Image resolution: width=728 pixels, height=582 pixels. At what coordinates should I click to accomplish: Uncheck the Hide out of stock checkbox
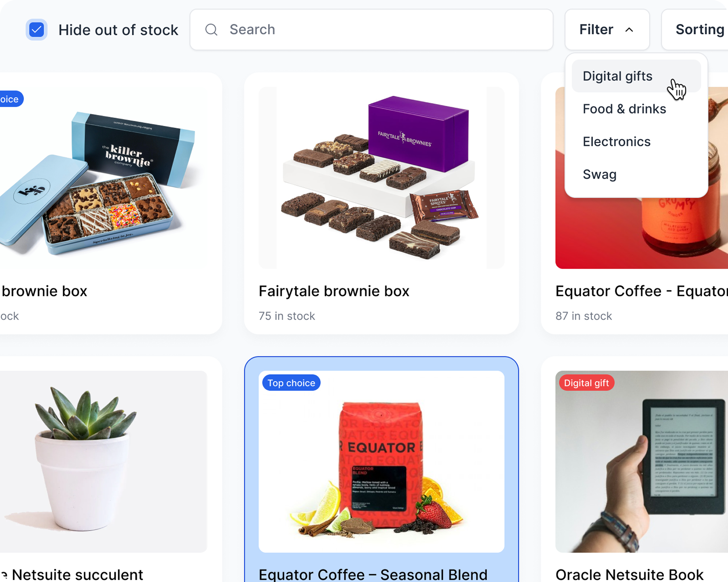[36, 30]
